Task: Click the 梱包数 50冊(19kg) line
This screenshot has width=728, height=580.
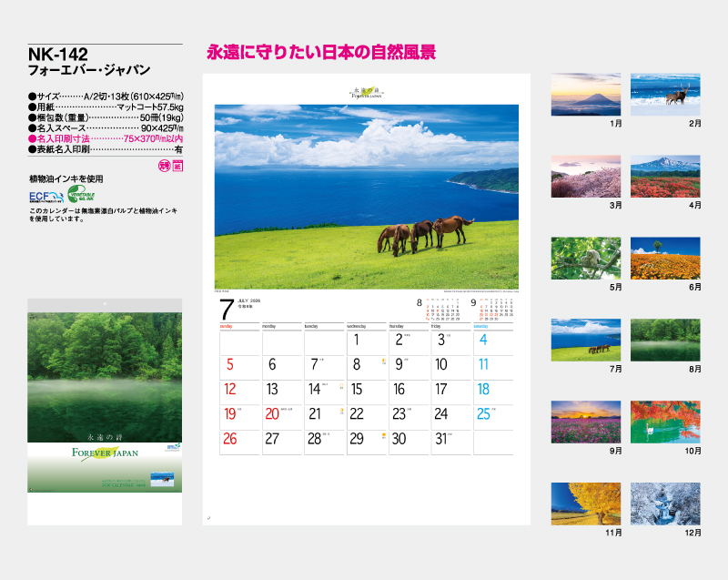Action: (x=106, y=118)
